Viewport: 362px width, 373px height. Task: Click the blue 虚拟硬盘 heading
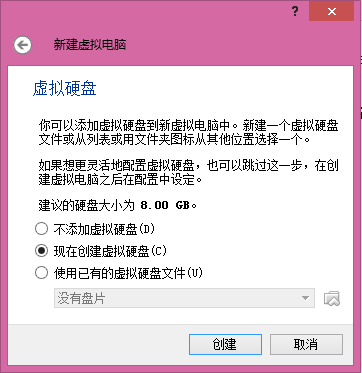[x=65, y=89]
